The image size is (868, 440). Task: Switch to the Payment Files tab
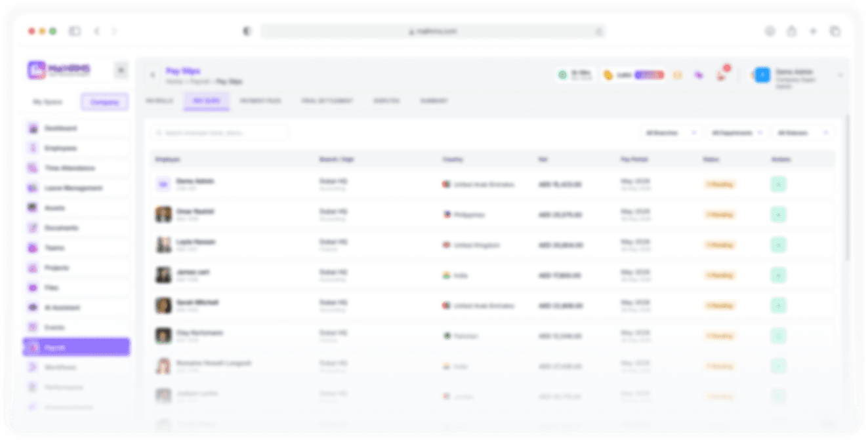click(260, 101)
